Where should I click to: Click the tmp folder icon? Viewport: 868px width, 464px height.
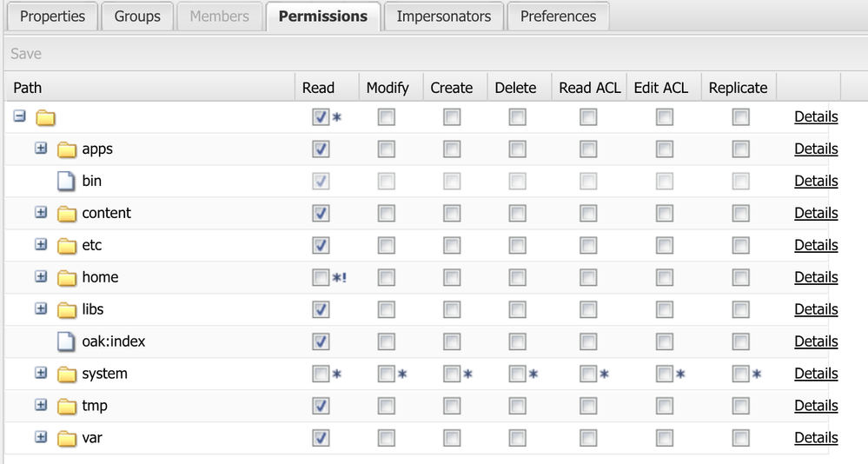(67, 407)
